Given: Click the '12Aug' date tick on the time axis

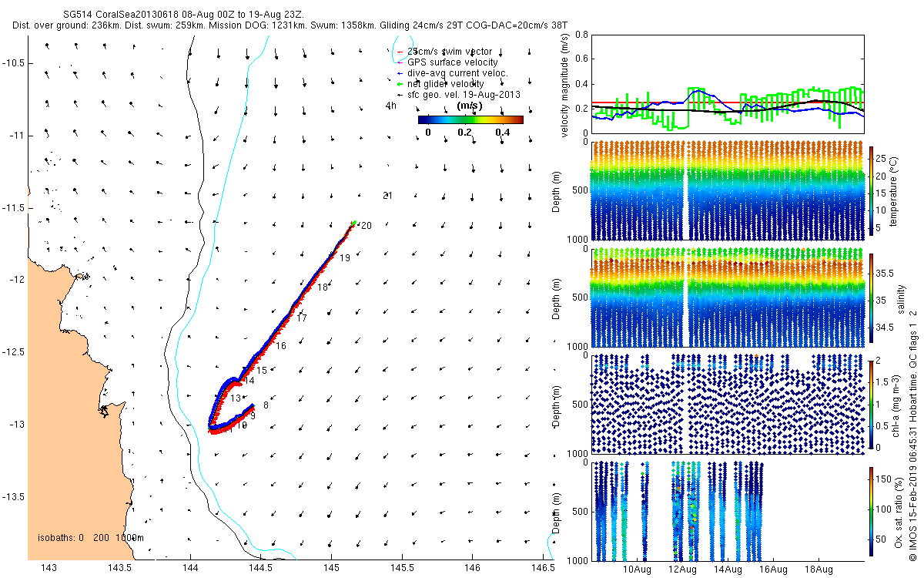Looking at the screenshot, I should pos(683,570).
